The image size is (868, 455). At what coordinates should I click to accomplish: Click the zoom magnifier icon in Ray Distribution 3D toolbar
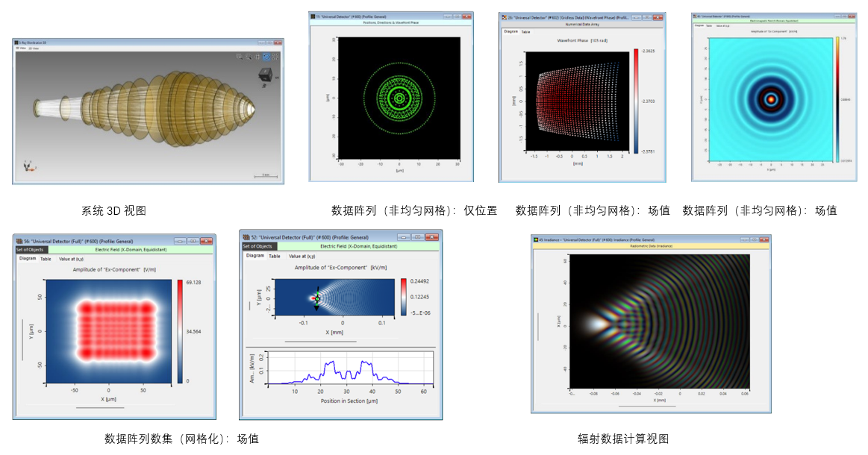[249, 57]
